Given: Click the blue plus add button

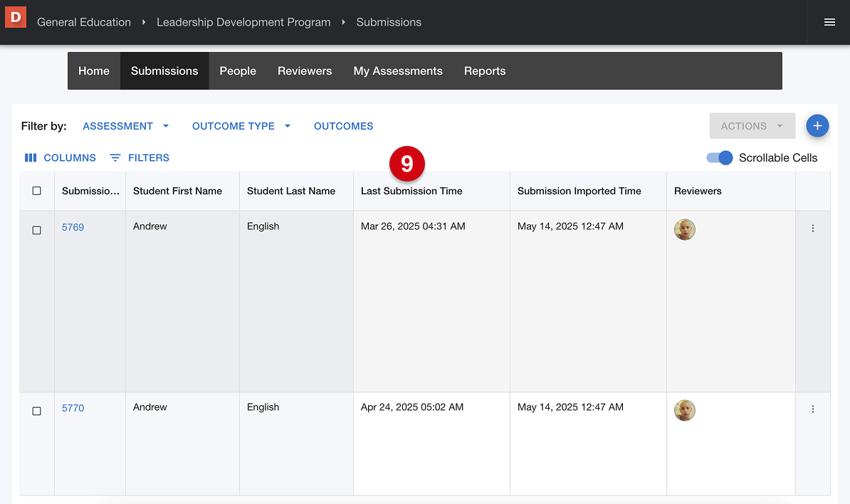Looking at the screenshot, I should [x=817, y=126].
